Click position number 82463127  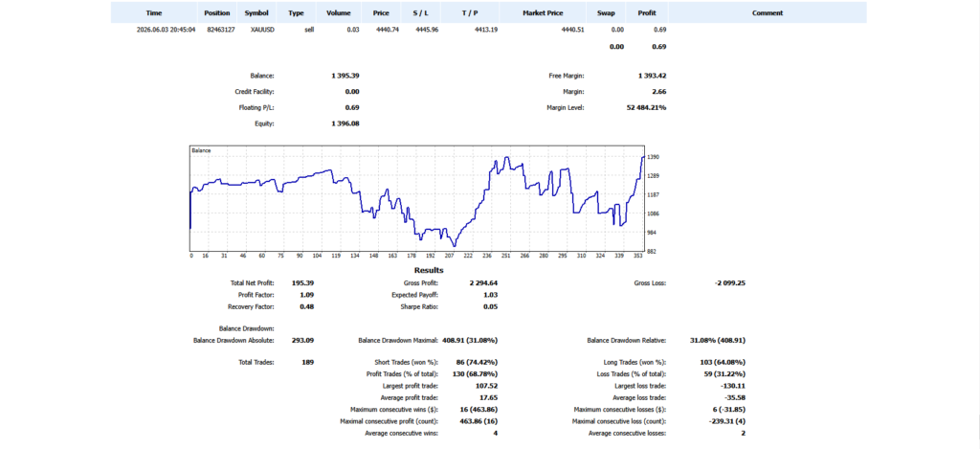point(221,30)
